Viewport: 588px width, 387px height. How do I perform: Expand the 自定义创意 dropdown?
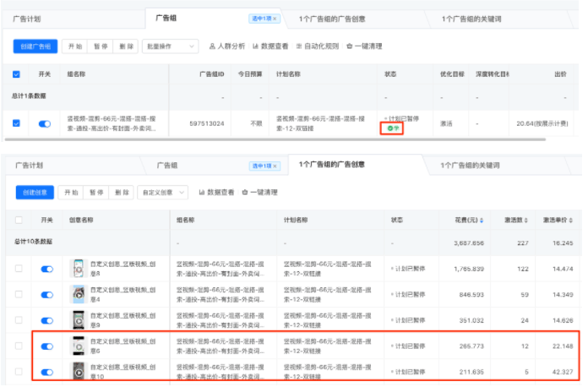[163, 193]
